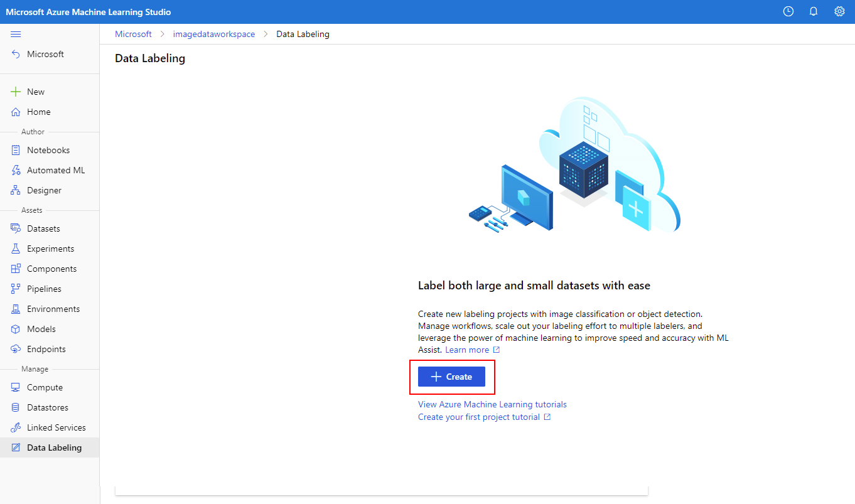Click the green plus New icon
The width and height of the screenshot is (855, 504).
pos(16,92)
